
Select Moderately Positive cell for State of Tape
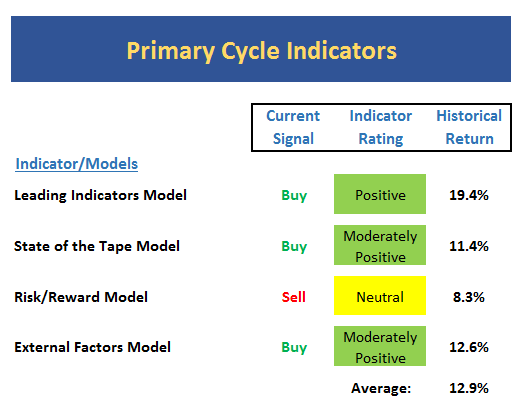[380, 245]
